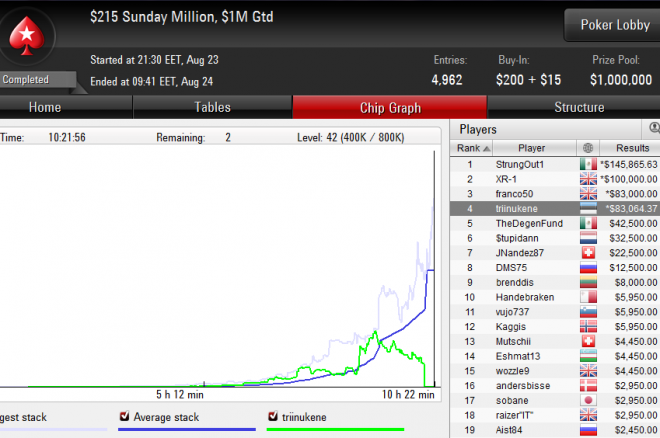Screen dimensions: 660x438
Task: Click the Entries 4,962 value
Action: 447,80
